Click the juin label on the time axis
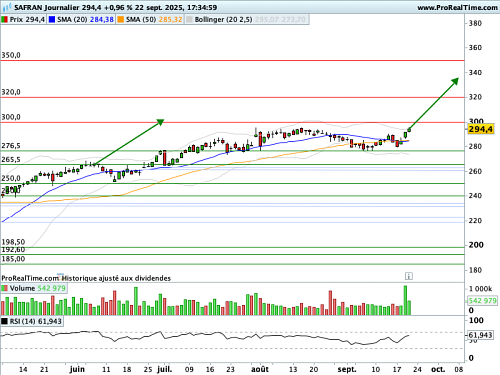 (77, 369)
